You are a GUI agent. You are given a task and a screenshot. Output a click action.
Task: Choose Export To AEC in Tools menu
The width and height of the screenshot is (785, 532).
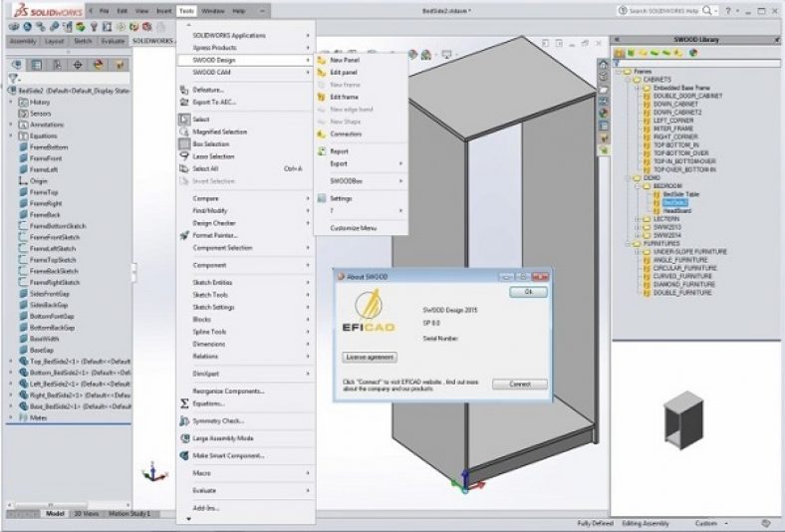(214, 102)
